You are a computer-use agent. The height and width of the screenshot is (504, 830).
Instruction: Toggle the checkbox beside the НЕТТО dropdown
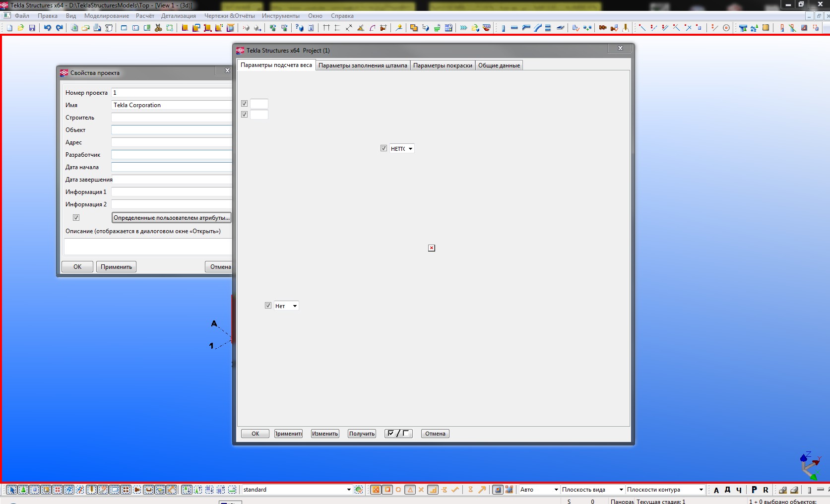(383, 148)
